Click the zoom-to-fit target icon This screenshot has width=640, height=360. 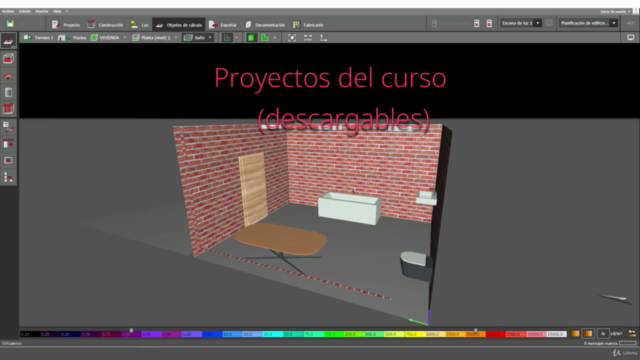click(292, 38)
